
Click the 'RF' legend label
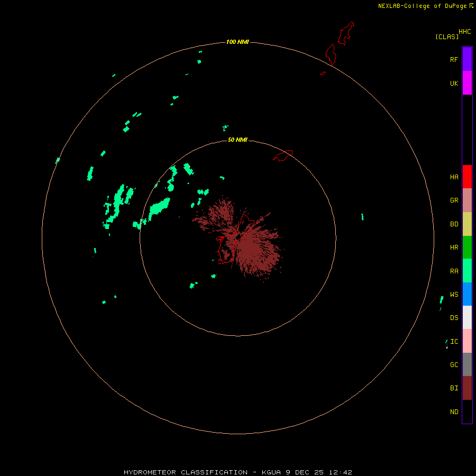pyautogui.click(x=454, y=59)
